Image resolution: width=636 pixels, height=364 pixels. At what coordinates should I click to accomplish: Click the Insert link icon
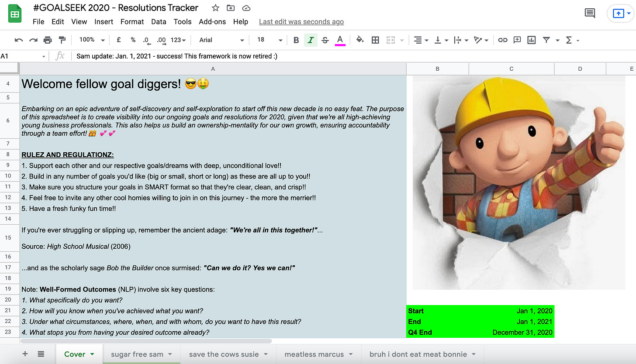503,40
